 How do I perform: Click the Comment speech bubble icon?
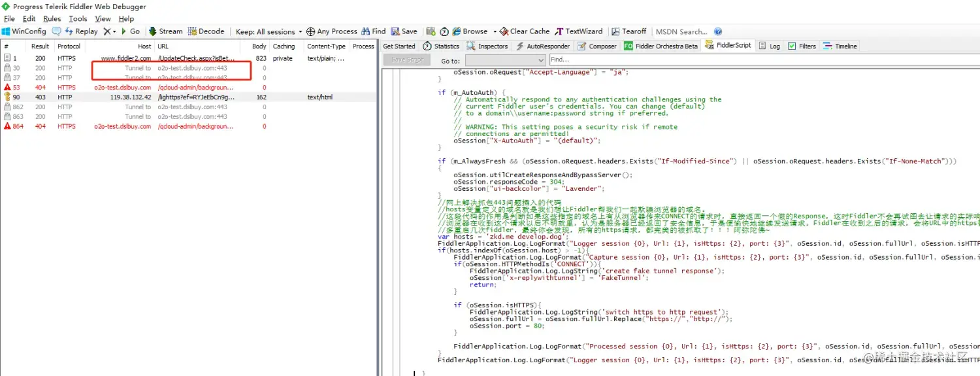click(56, 31)
